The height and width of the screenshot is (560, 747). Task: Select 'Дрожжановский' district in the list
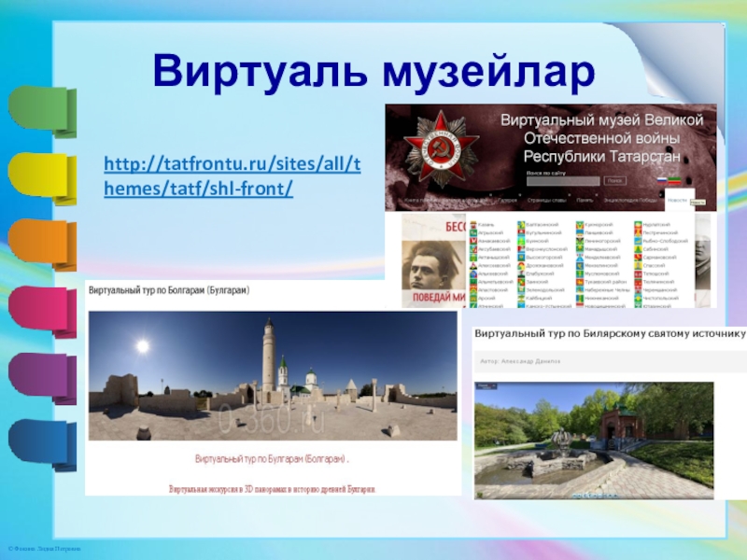(544, 266)
